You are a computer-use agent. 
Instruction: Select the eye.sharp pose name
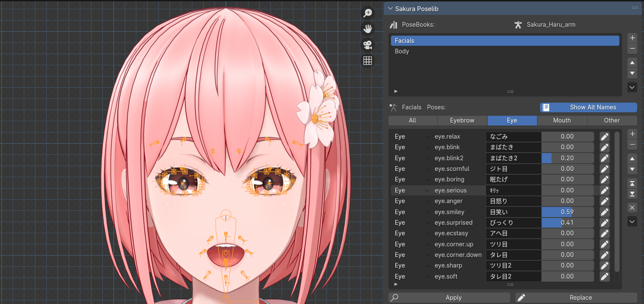(x=448, y=265)
